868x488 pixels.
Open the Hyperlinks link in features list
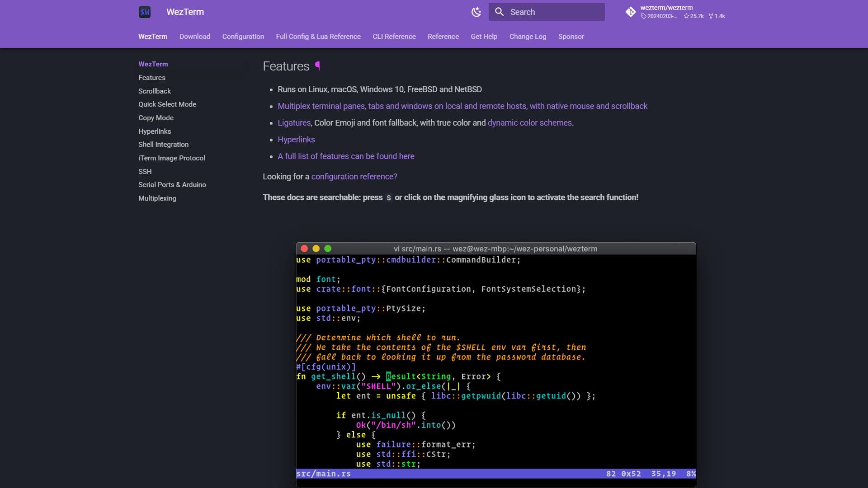[x=296, y=140]
